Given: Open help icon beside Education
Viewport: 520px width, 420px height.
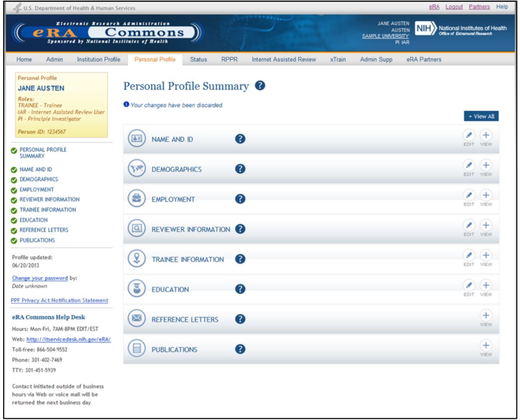Looking at the screenshot, I should 240,289.
